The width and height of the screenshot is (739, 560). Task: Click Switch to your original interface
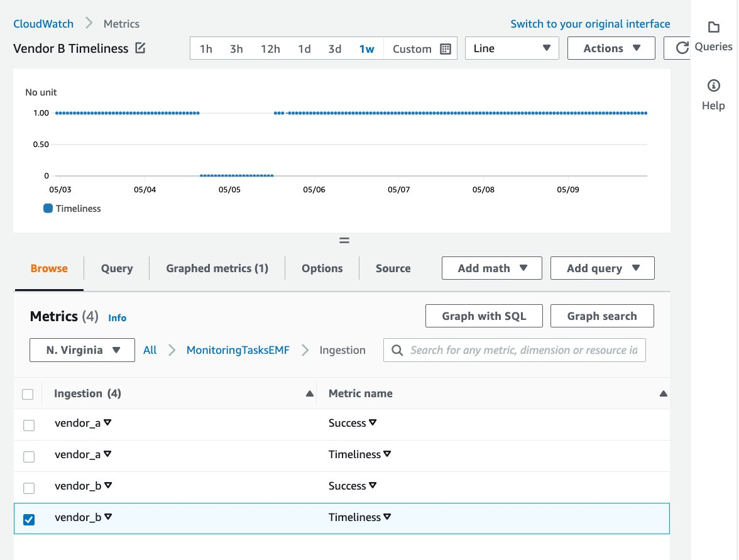click(x=589, y=23)
